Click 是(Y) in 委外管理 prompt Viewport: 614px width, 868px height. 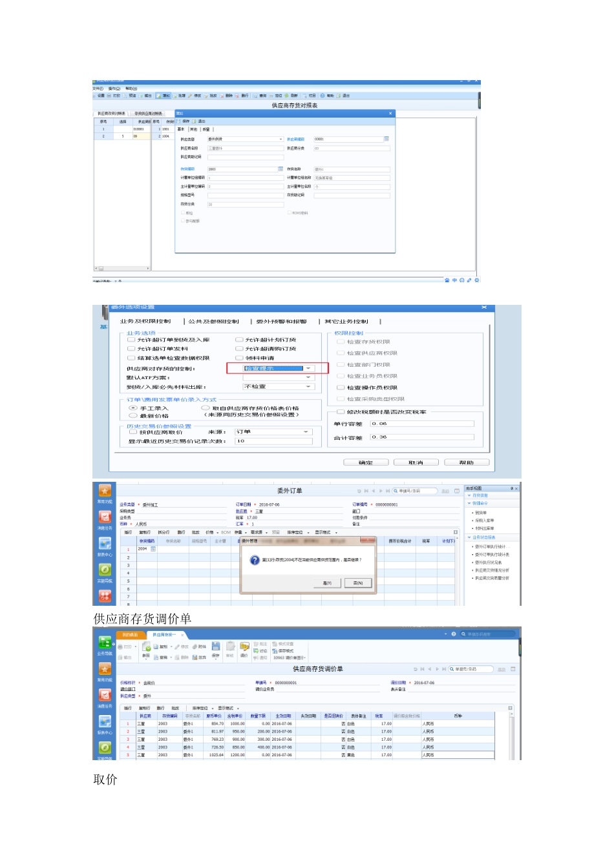[x=327, y=583]
